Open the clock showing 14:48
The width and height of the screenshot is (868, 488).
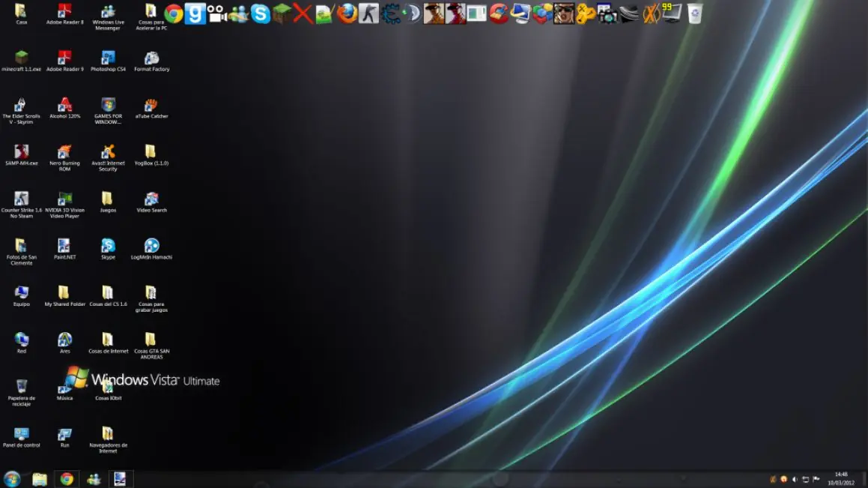[841, 478]
